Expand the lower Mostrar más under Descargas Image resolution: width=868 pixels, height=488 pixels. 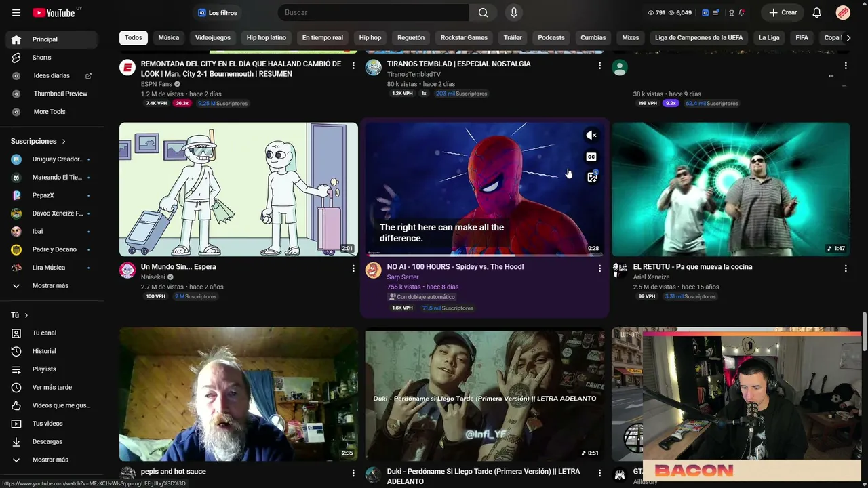(52, 460)
